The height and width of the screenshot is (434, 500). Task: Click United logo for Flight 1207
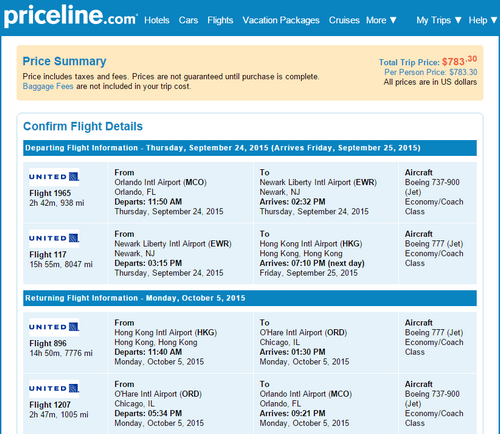[54, 388]
